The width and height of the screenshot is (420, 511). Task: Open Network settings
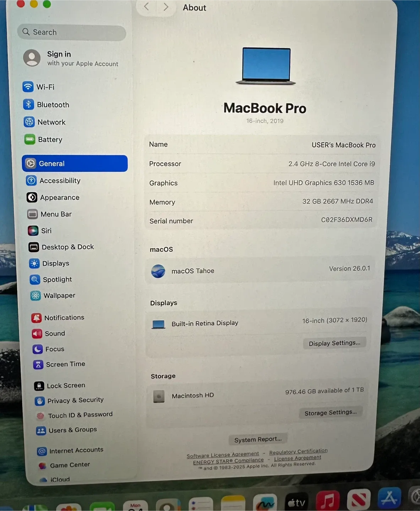click(51, 122)
